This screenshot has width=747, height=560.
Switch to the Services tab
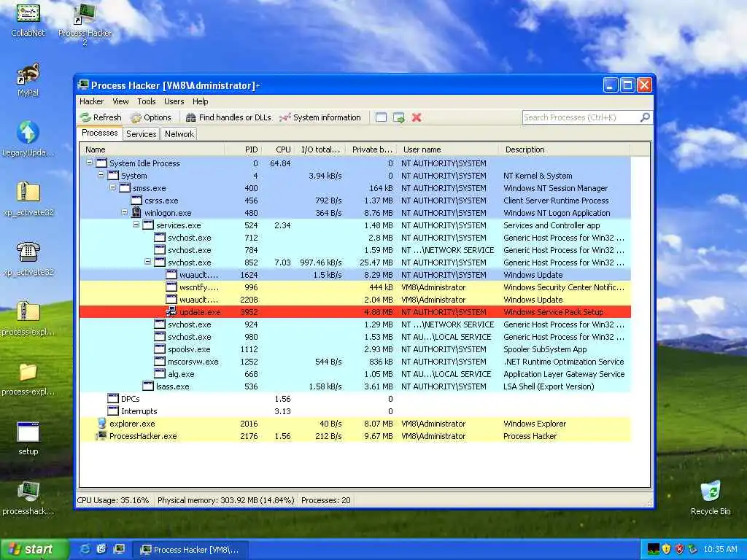click(x=141, y=134)
